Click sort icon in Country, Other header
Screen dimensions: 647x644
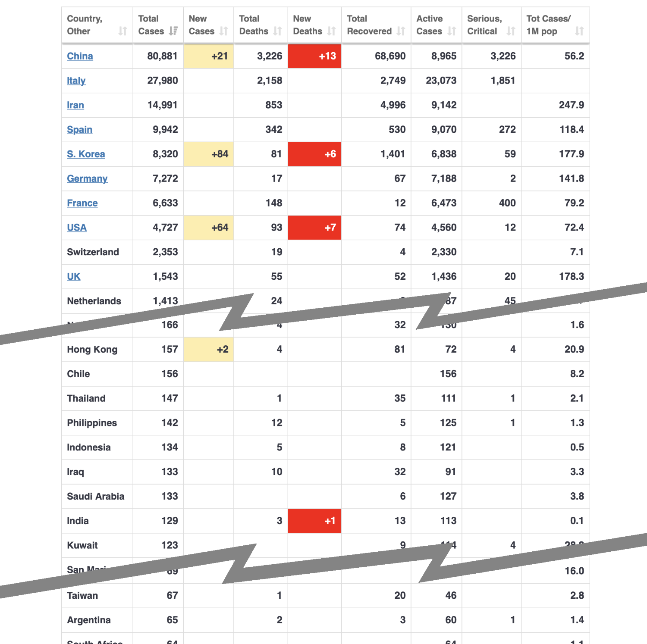coord(123,31)
